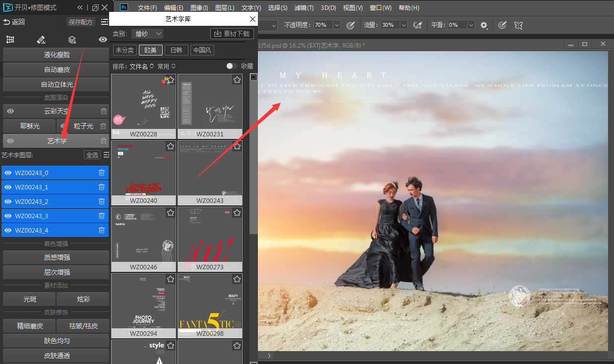This screenshot has width=614, height=364.
Task: Open the layers stack icon
Action: coord(72,40)
